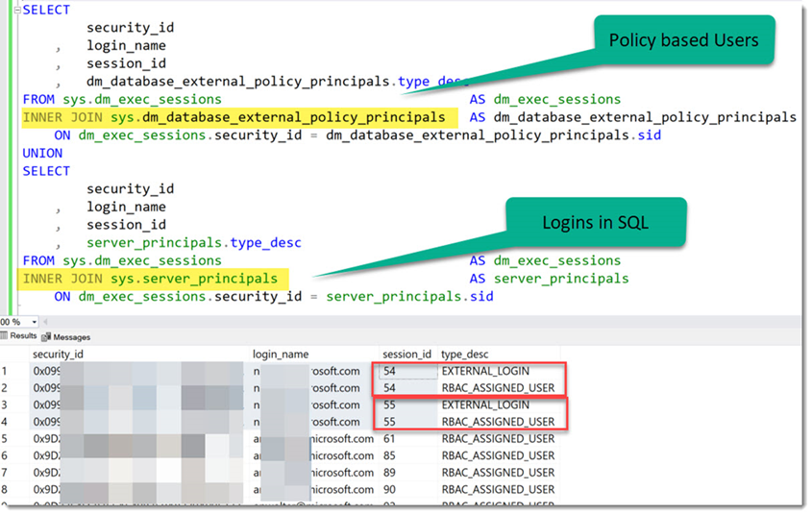Click dm_database_external_policy_principals.sid in the ON clause
Screen dimensions: 812x515
pos(493,135)
